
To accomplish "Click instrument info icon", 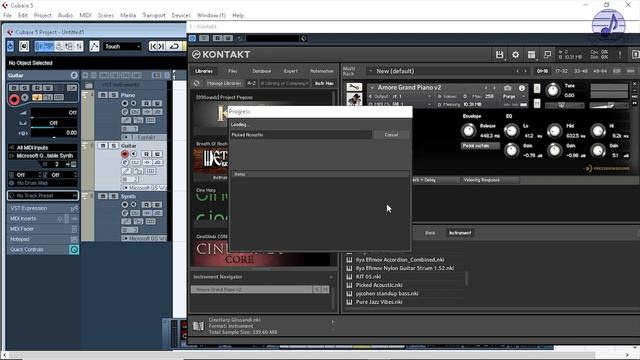I will click(x=522, y=88).
